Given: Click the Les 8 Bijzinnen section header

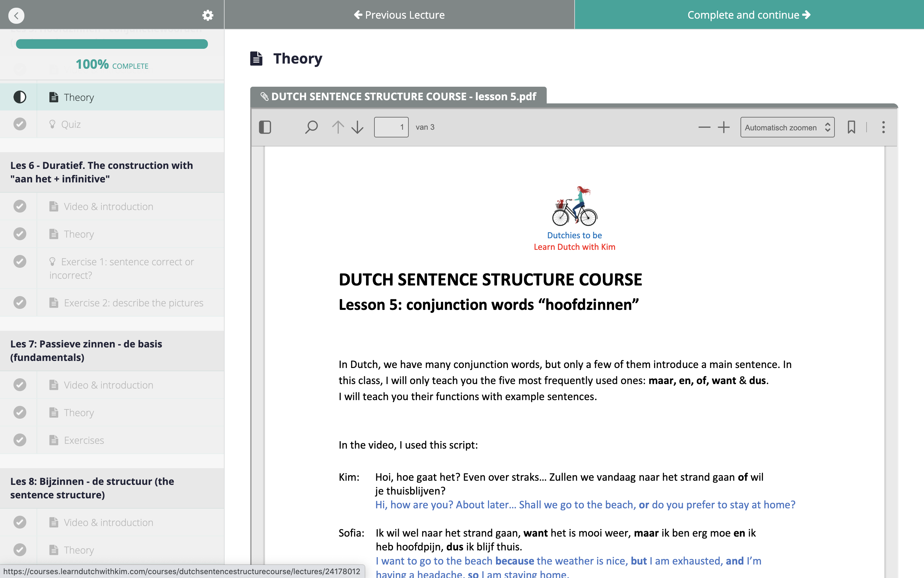Looking at the screenshot, I should point(112,488).
